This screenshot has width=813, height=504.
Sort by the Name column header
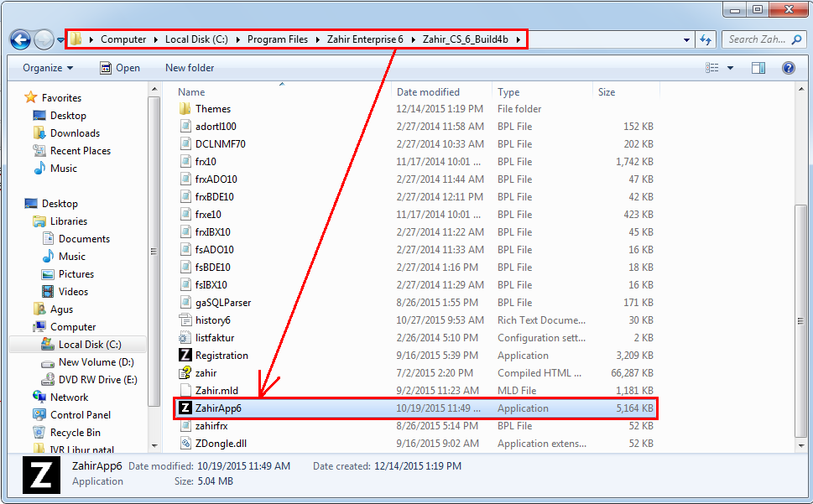pyautogui.click(x=191, y=92)
